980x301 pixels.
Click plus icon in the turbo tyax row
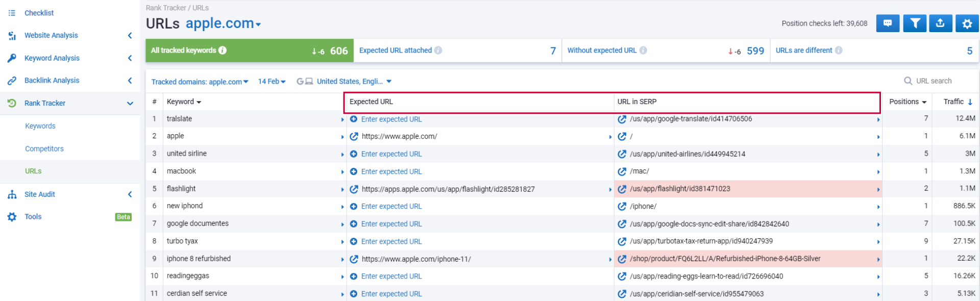(354, 241)
